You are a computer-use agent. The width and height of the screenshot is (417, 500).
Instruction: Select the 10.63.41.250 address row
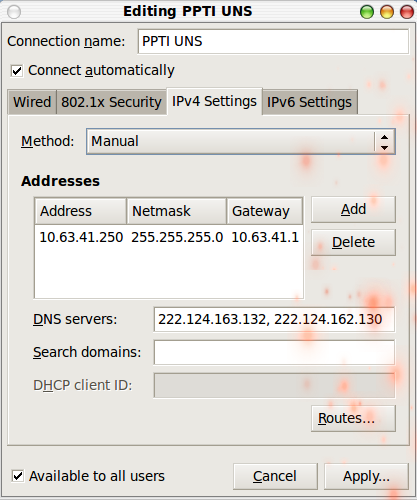(169, 237)
